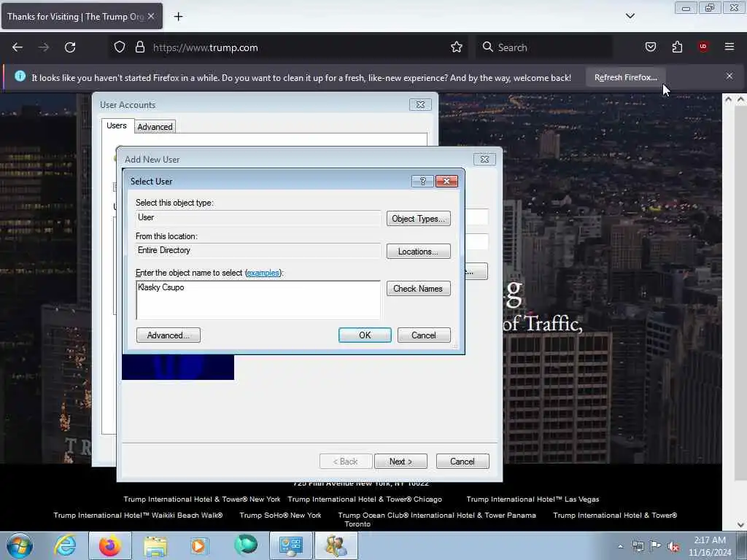This screenshot has width=747, height=560.
Task: Open Trump Hotel & Tower Chicago link
Action: click(x=365, y=499)
